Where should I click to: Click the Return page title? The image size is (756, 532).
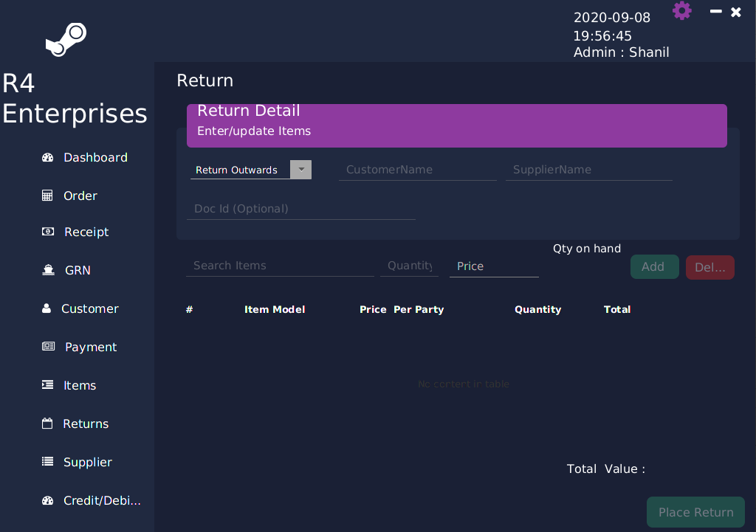tap(205, 80)
